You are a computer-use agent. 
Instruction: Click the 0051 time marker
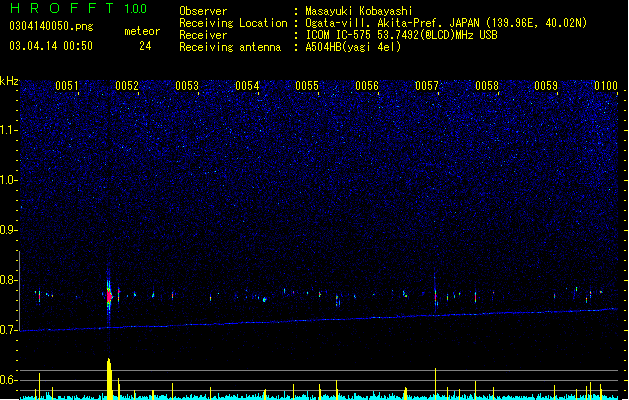[67, 86]
